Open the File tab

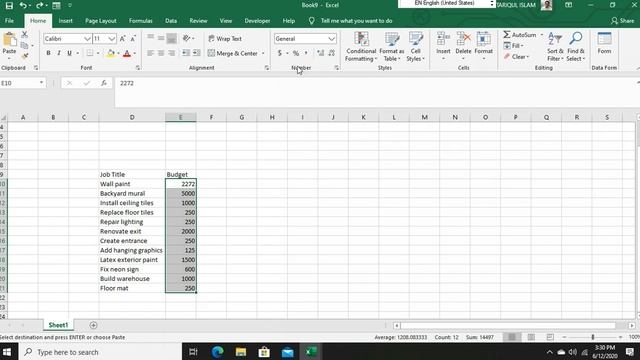[9, 21]
